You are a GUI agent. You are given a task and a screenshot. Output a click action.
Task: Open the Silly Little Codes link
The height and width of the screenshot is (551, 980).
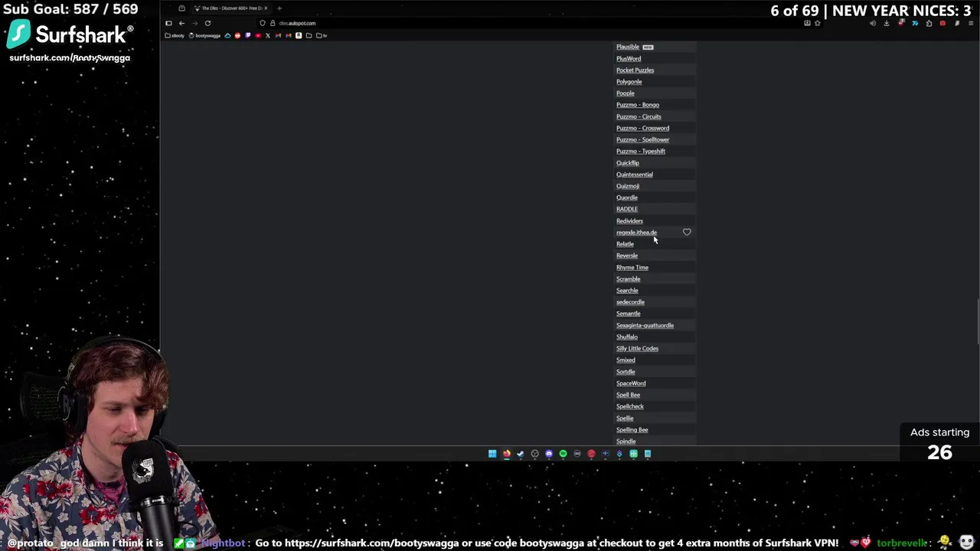pyautogui.click(x=637, y=349)
